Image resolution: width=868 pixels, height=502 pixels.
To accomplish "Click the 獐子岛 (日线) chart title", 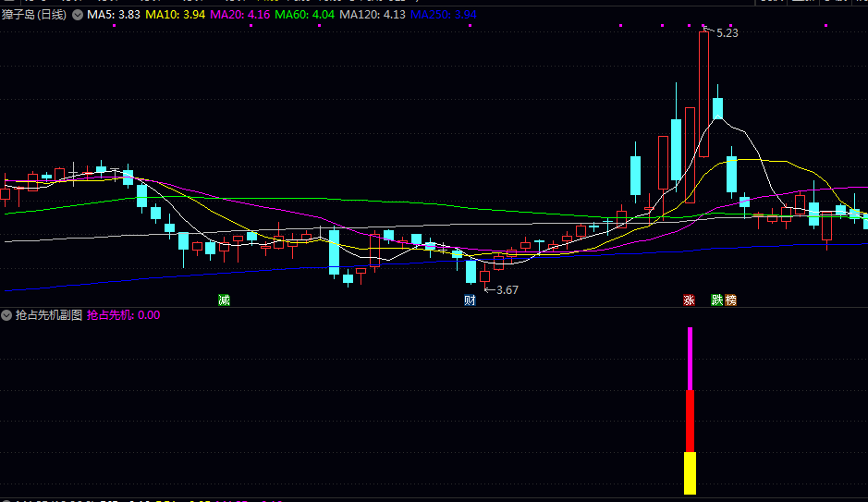I will [x=35, y=15].
